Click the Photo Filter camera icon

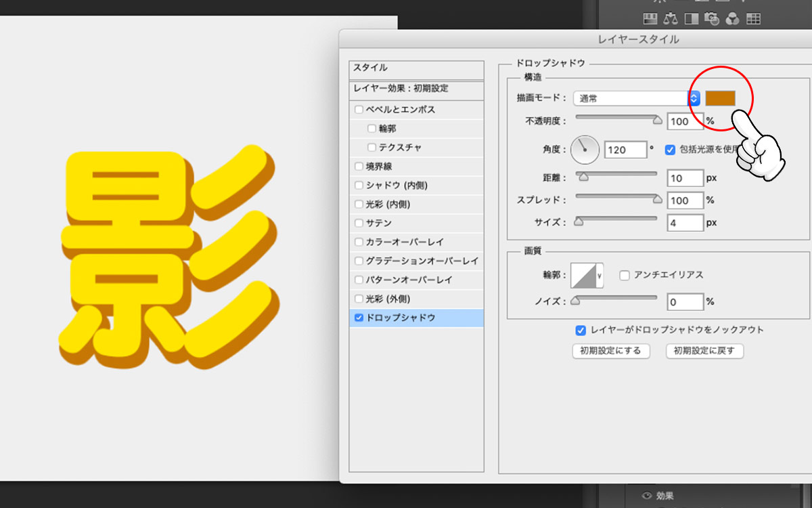[x=711, y=18]
